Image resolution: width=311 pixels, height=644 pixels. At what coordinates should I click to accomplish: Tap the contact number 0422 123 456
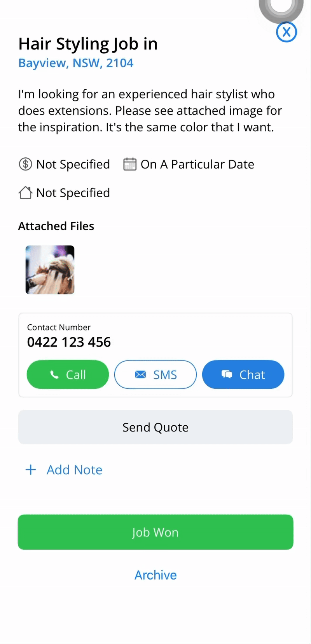pos(69,342)
